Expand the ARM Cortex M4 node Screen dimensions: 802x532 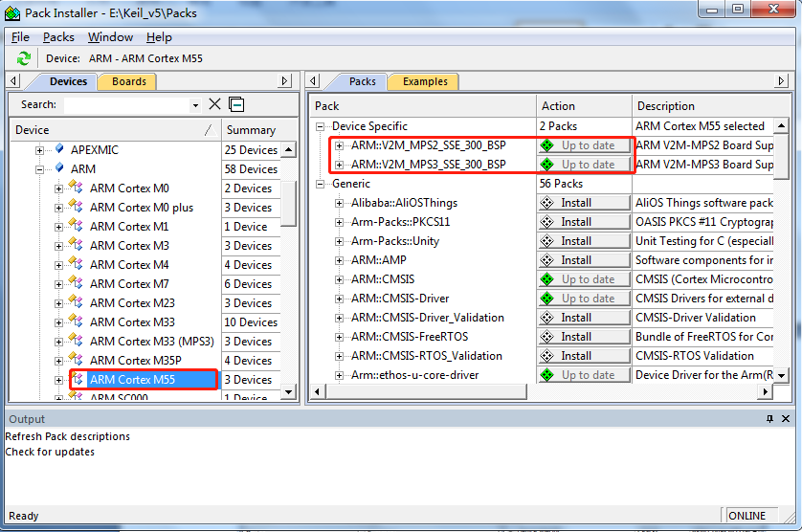58,265
